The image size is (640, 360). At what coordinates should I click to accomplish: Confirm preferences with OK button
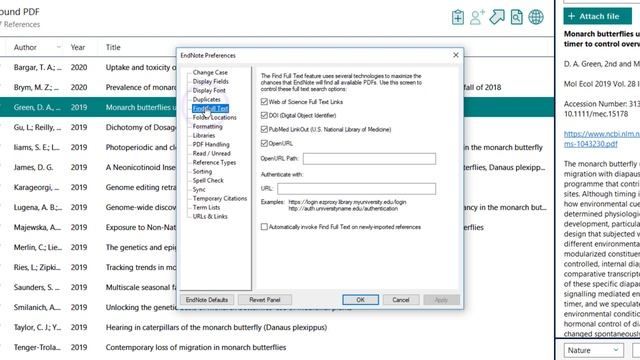click(360, 300)
